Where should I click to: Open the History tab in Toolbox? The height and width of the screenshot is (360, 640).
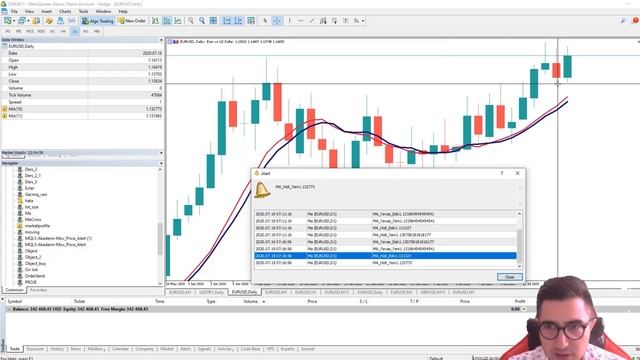[x=57, y=349]
